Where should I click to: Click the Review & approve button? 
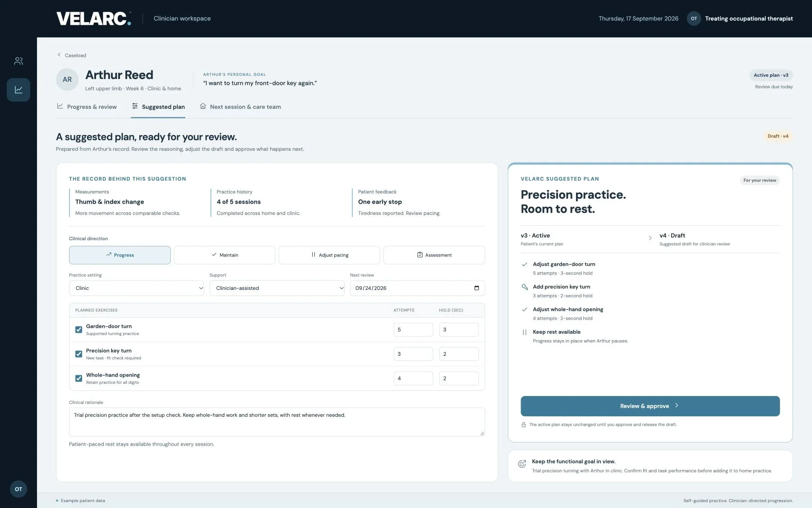(x=650, y=406)
